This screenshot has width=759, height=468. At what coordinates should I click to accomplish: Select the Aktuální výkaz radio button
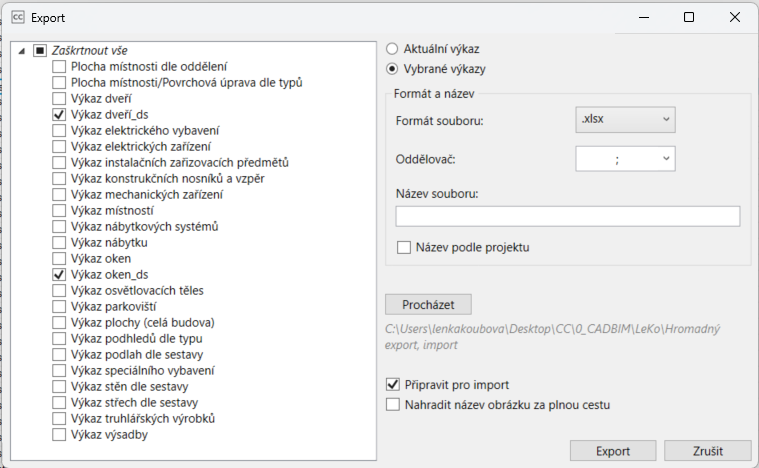(x=392, y=49)
